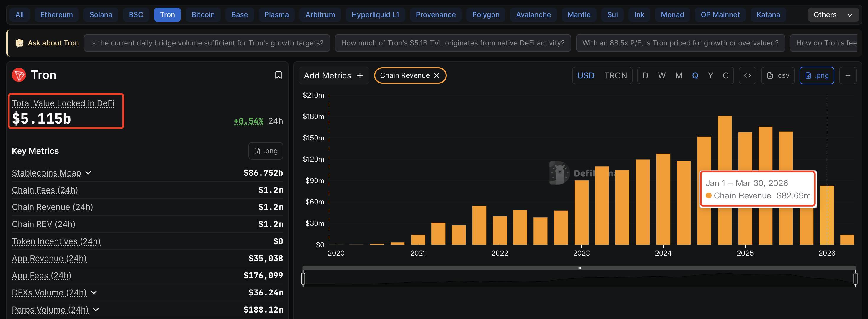Download chart data as .csv

click(x=778, y=75)
